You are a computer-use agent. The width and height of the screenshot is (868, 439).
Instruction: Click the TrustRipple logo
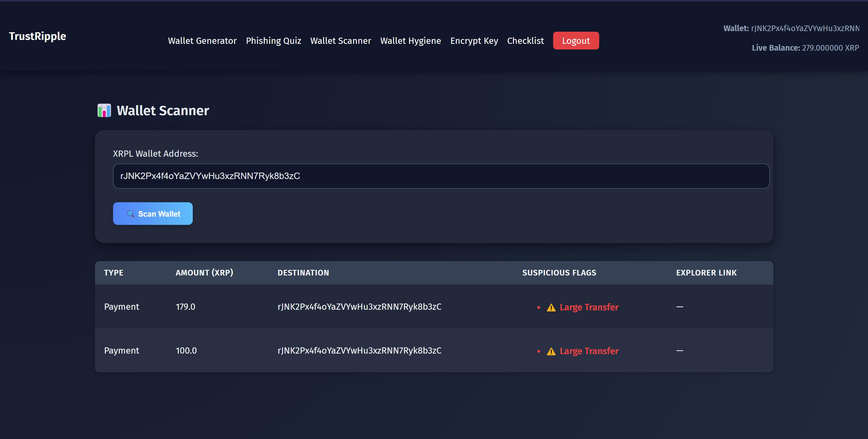pos(37,36)
